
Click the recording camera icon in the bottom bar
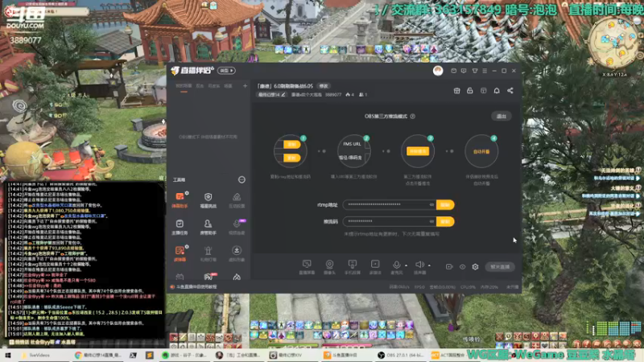pos(449,267)
